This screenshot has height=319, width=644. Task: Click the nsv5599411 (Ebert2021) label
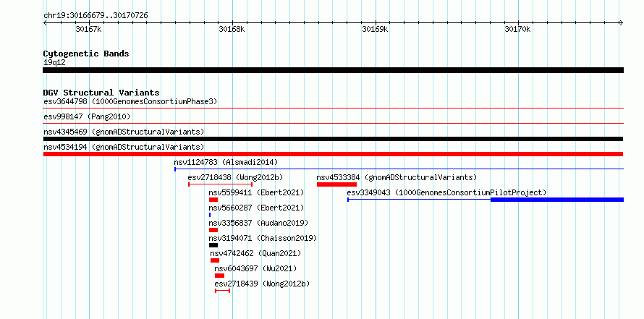(256, 192)
